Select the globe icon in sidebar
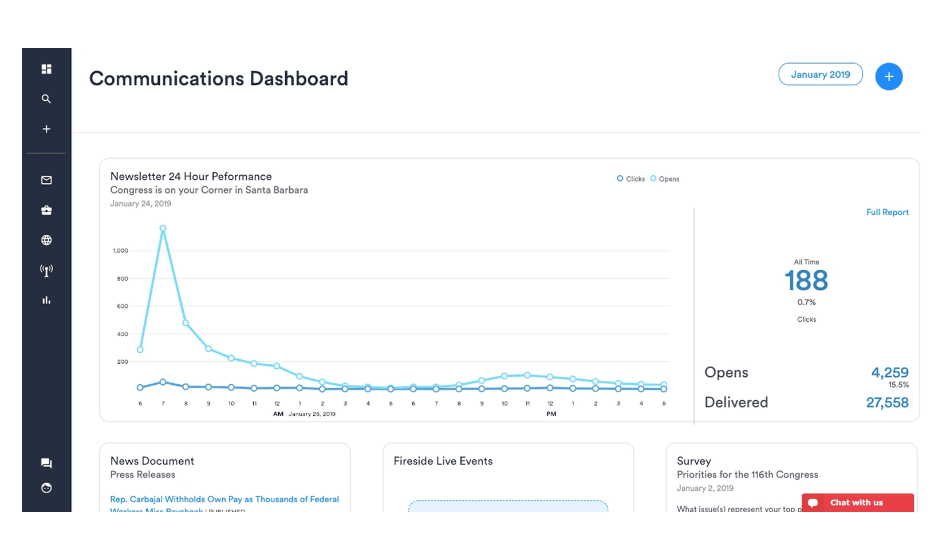The height and width of the screenshot is (560, 942). click(46, 240)
